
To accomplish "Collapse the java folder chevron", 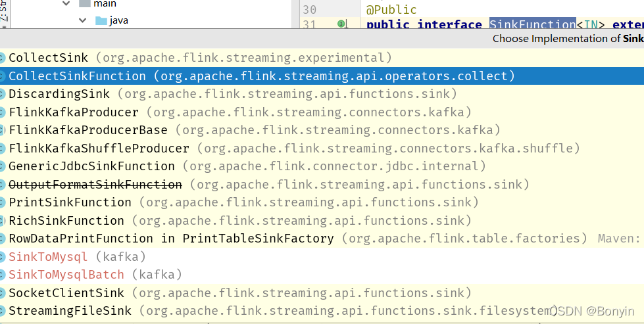I will 82,20.
